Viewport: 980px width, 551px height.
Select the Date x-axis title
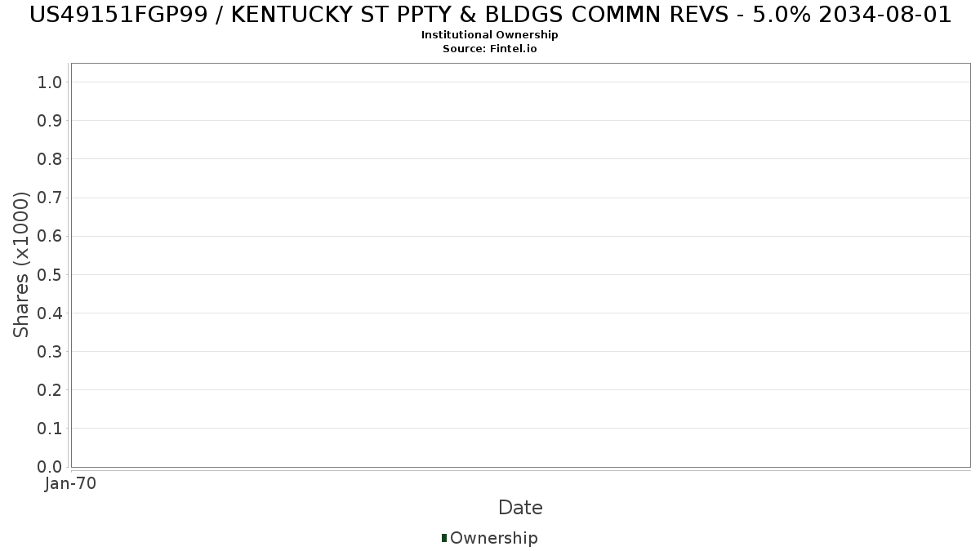(x=520, y=508)
